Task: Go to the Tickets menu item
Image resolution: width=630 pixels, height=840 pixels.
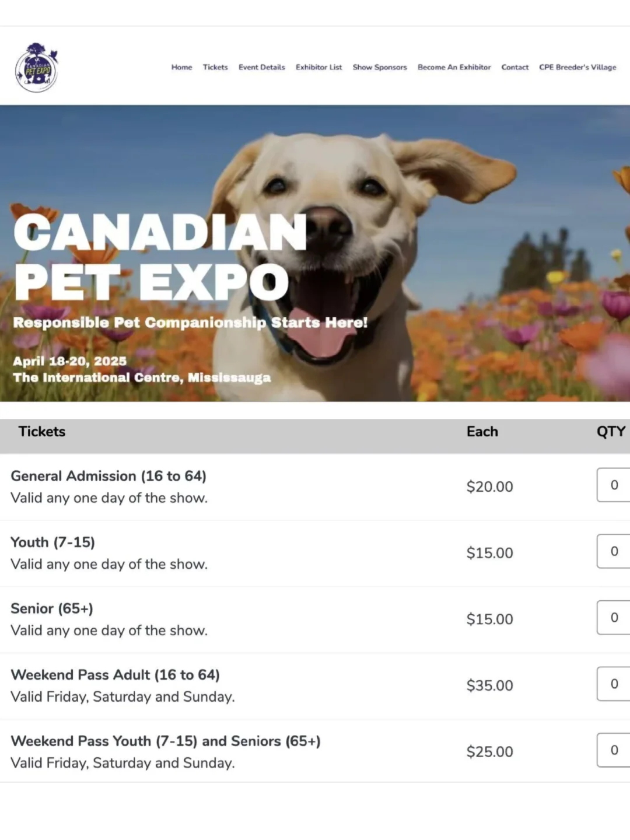Action: pos(215,68)
